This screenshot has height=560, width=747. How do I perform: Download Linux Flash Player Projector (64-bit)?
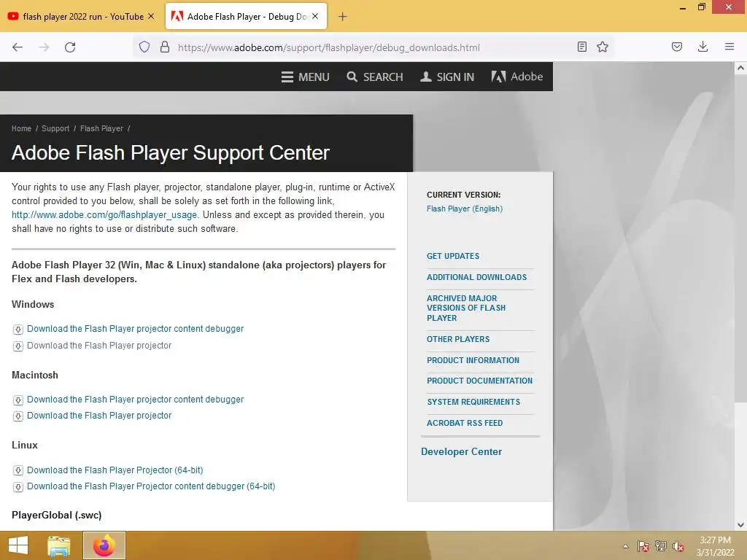pyautogui.click(x=115, y=470)
